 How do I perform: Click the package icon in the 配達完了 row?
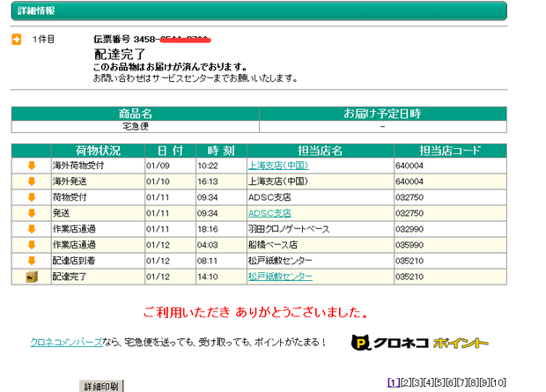(31, 277)
